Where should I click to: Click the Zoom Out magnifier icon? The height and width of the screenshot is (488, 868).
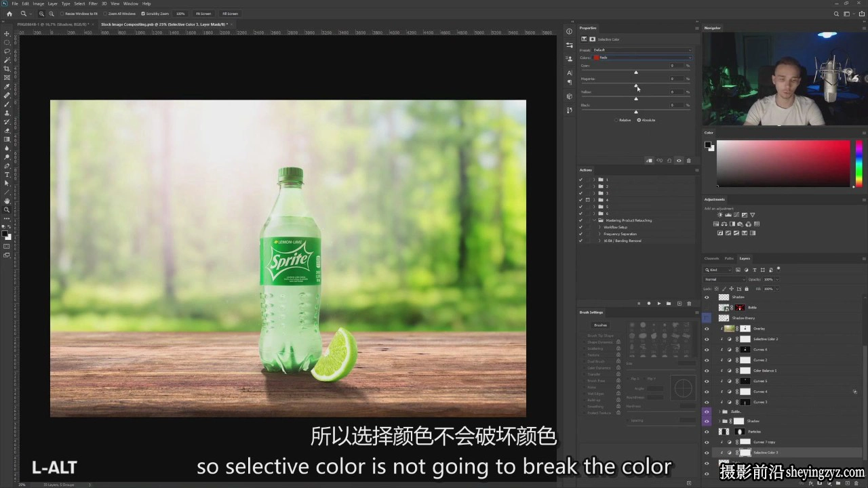(51, 14)
